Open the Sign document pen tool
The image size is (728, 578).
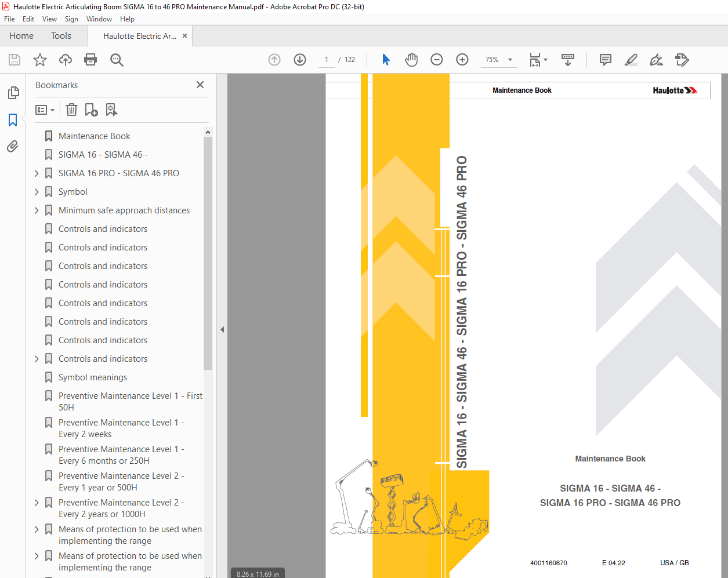[656, 60]
